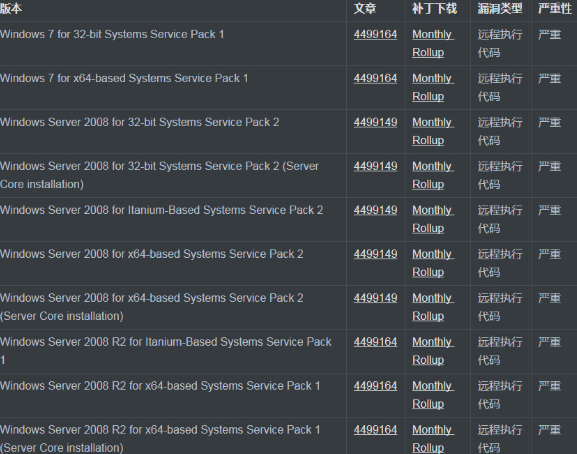The image size is (577, 454).
Task: Select 严重 severity in Windows 7 x64 row
Action: pos(549,78)
